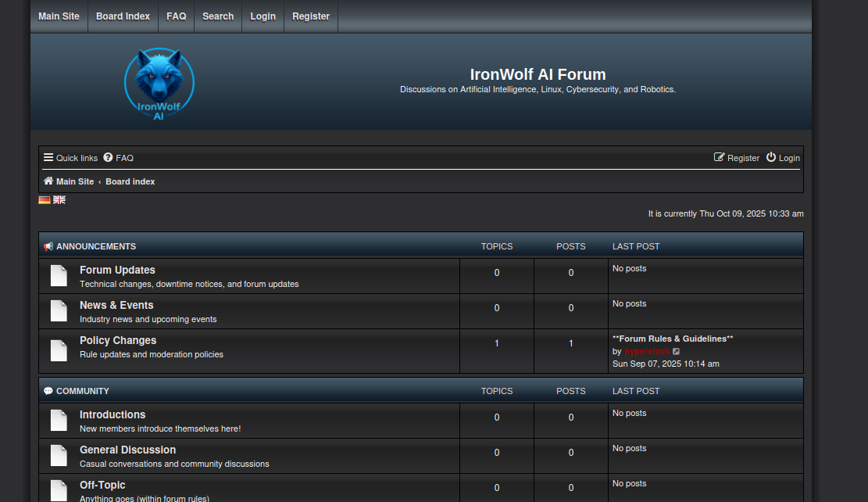868x502 pixels.
Task: Select the Search navigation tab
Action: tap(218, 16)
